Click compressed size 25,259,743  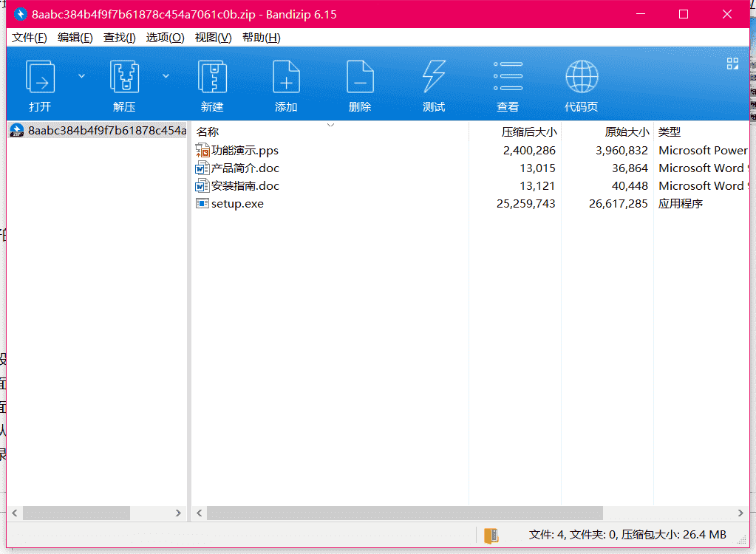[x=526, y=204]
